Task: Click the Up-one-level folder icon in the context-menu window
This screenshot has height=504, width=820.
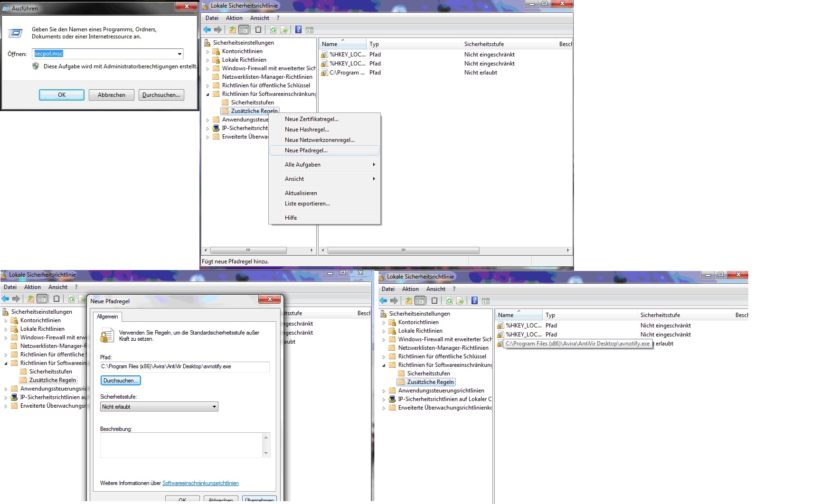Action: coord(232,30)
